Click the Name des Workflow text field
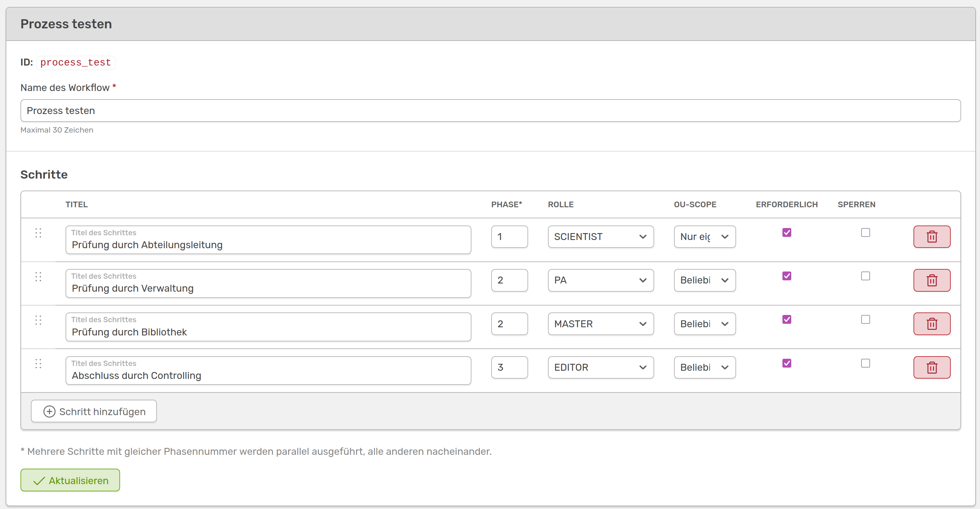Screen dimensions: 980x509 pos(490,111)
